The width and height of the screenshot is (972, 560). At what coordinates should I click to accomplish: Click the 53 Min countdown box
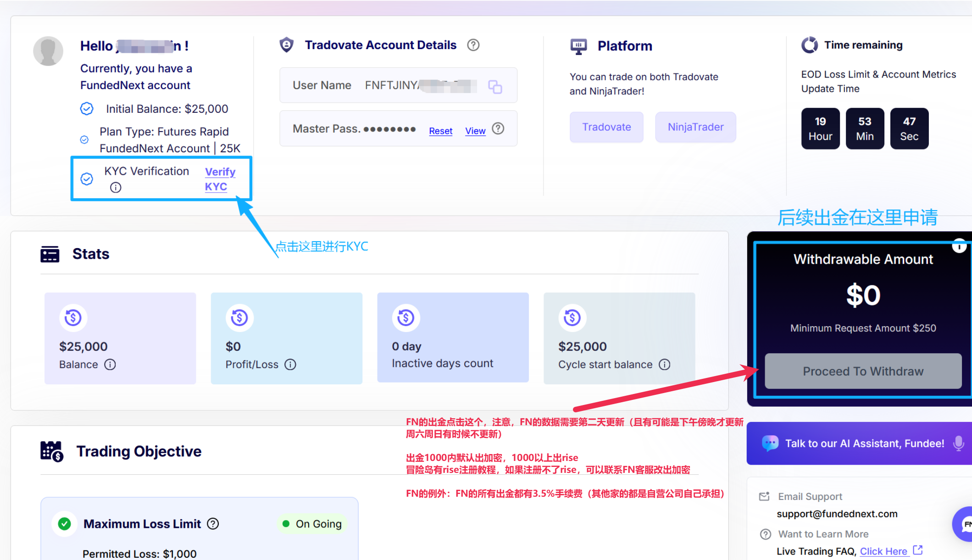tap(865, 129)
